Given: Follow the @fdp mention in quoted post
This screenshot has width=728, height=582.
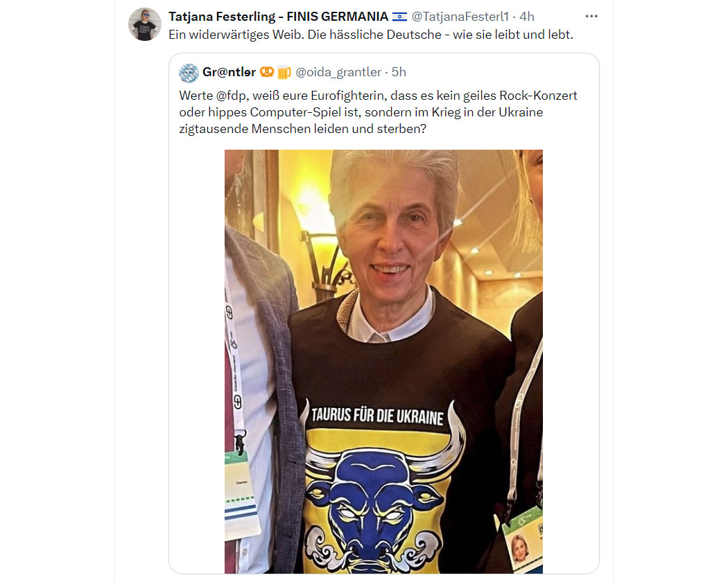Looking at the screenshot, I should click(x=232, y=96).
